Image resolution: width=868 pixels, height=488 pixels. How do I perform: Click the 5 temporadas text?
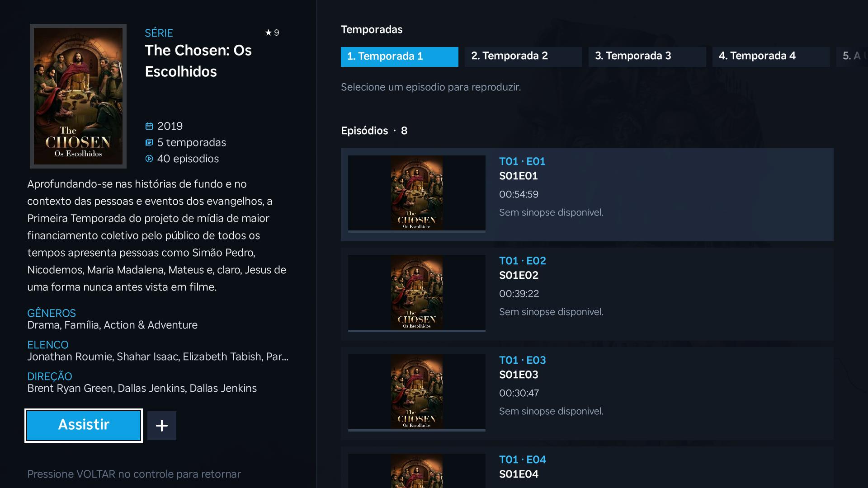tap(192, 142)
